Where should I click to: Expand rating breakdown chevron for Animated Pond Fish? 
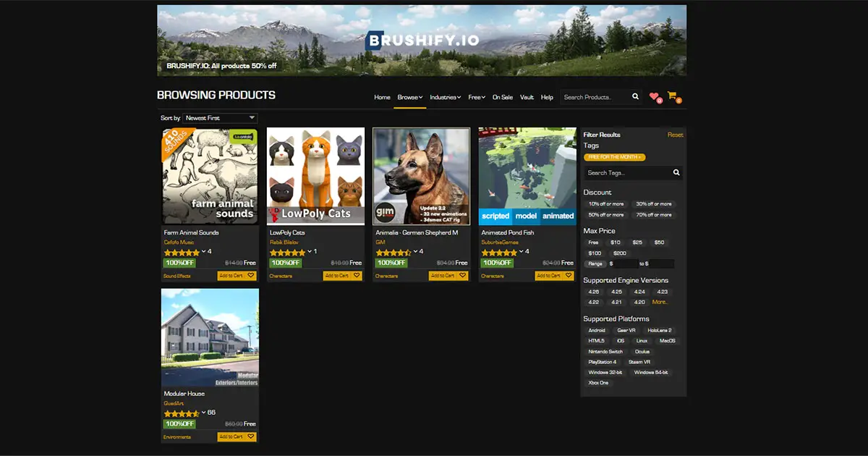tap(522, 252)
